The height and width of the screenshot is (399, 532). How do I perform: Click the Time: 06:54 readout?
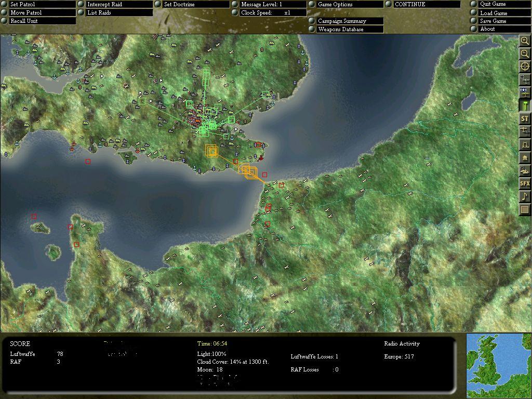click(212, 344)
